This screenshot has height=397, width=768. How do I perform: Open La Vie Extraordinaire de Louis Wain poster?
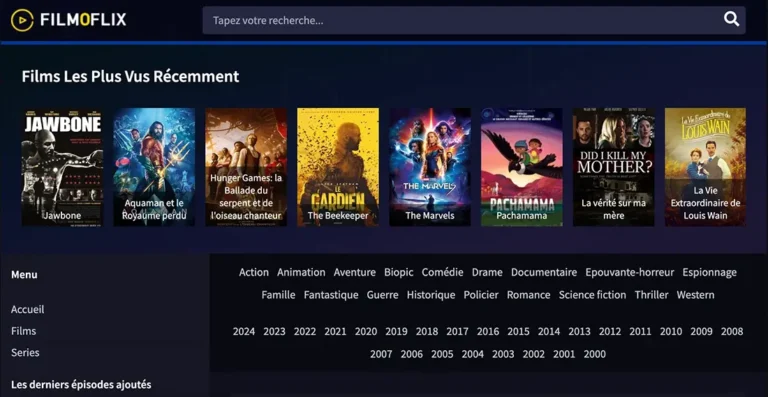tap(705, 167)
